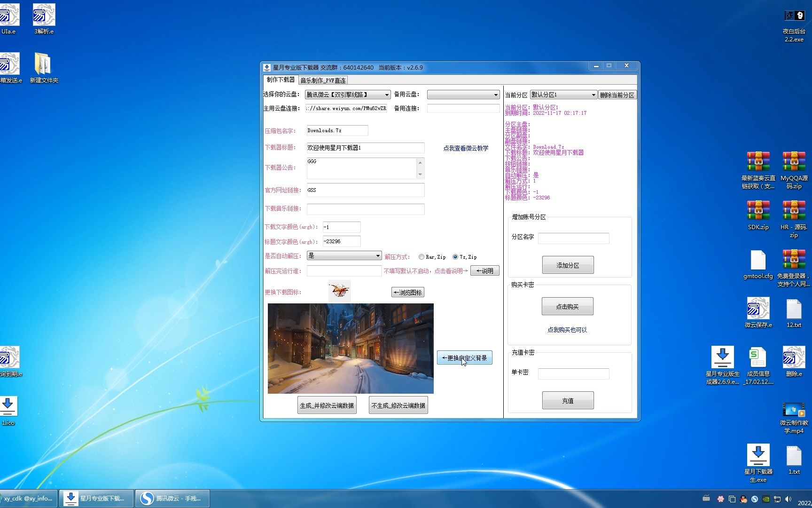Click the 点击购买 button
The width and height of the screenshot is (812, 508).
click(x=567, y=306)
